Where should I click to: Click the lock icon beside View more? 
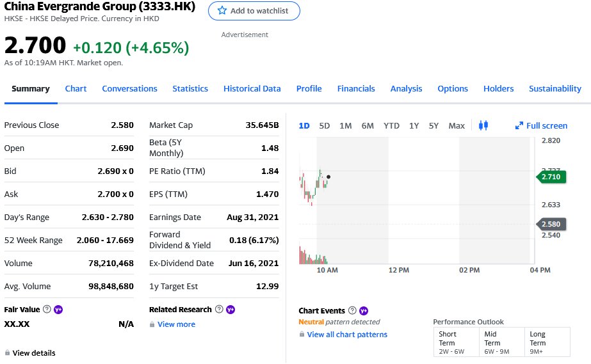click(152, 324)
